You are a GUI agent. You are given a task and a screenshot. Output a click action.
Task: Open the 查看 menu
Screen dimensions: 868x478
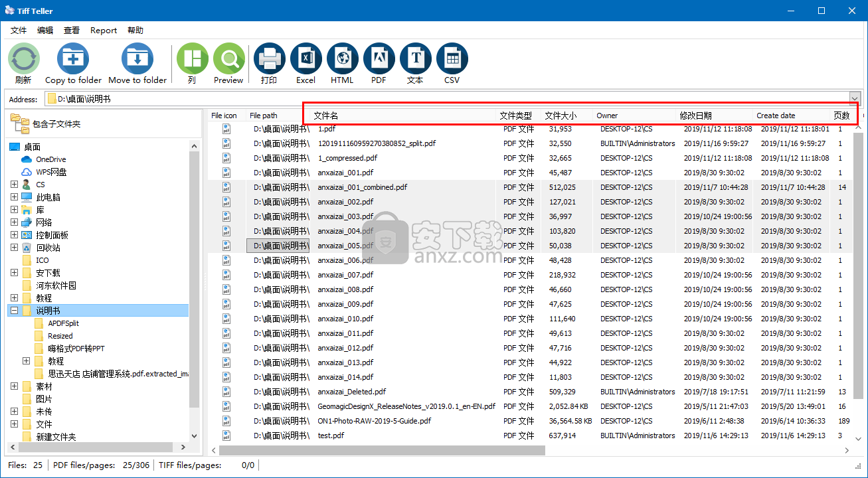pyautogui.click(x=72, y=31)
